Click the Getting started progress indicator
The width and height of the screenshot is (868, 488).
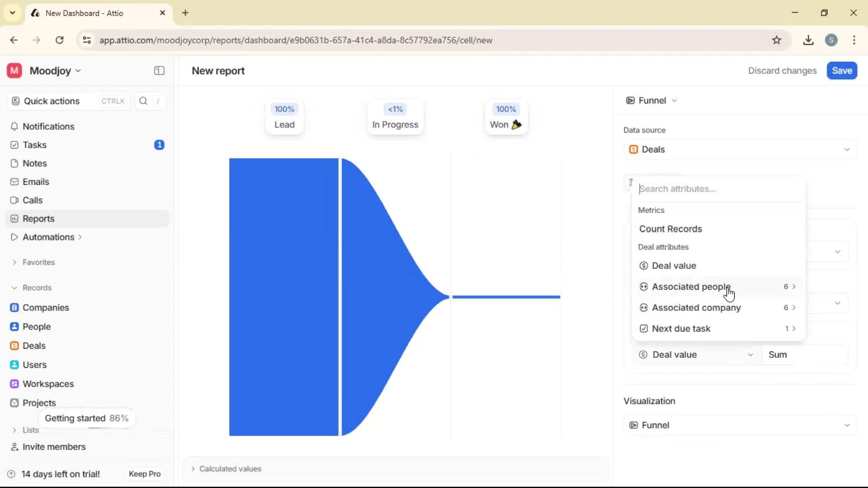point(86,418)
